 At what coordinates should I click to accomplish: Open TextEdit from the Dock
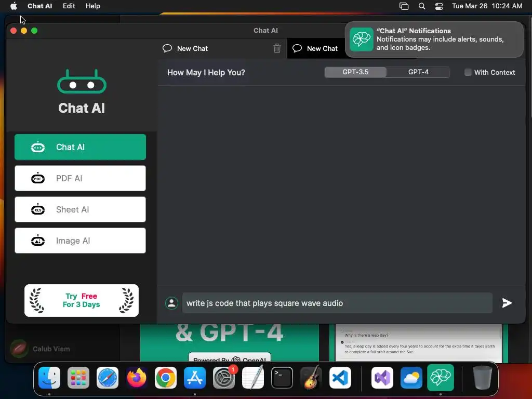pyautogui.click(x=253, y=378)
